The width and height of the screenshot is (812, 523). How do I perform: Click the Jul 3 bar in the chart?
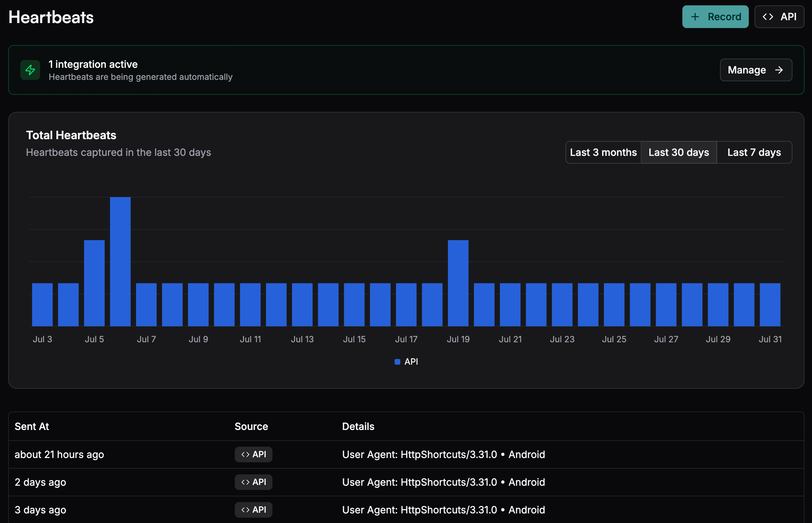pyautogui.click(x=42, y=305)
